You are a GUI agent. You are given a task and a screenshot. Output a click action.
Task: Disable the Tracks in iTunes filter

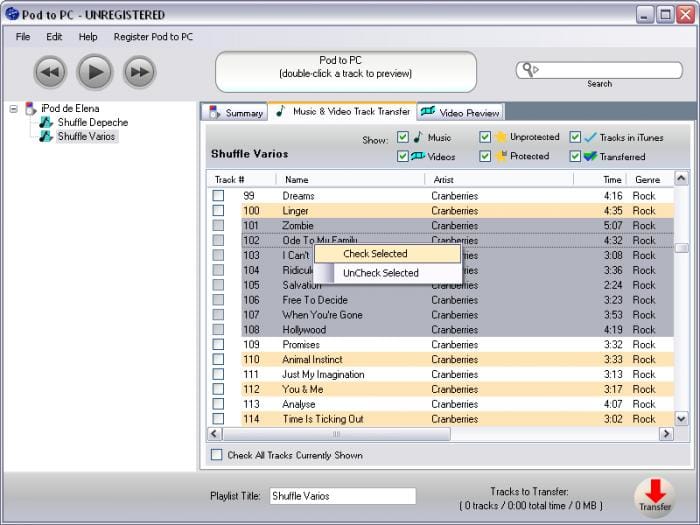click(576, 137)
